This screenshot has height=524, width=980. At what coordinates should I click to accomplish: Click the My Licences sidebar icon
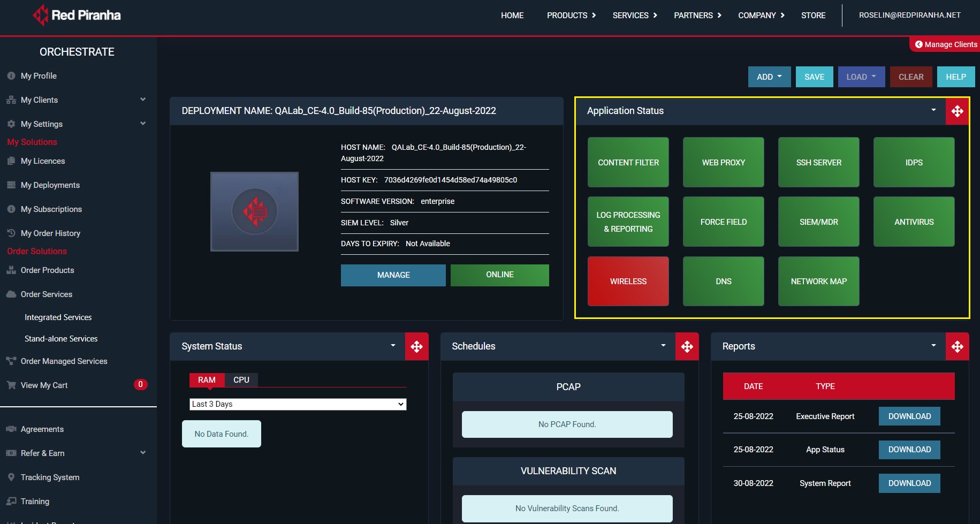click(11, 161)
